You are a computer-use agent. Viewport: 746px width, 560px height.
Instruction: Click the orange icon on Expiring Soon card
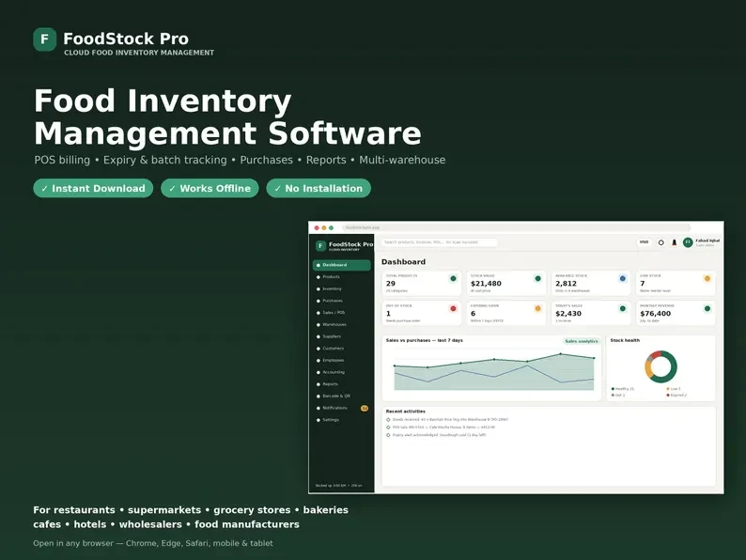(537, 309)
